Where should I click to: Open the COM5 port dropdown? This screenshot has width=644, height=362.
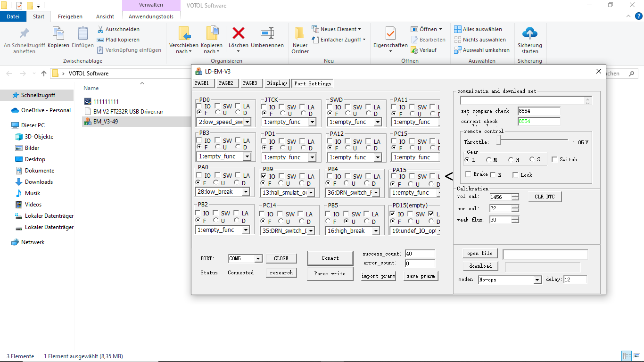tap(258, 259)
